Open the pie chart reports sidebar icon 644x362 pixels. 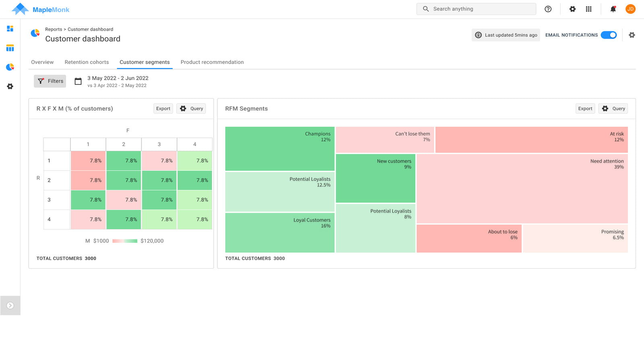click(x=10, y=67)
